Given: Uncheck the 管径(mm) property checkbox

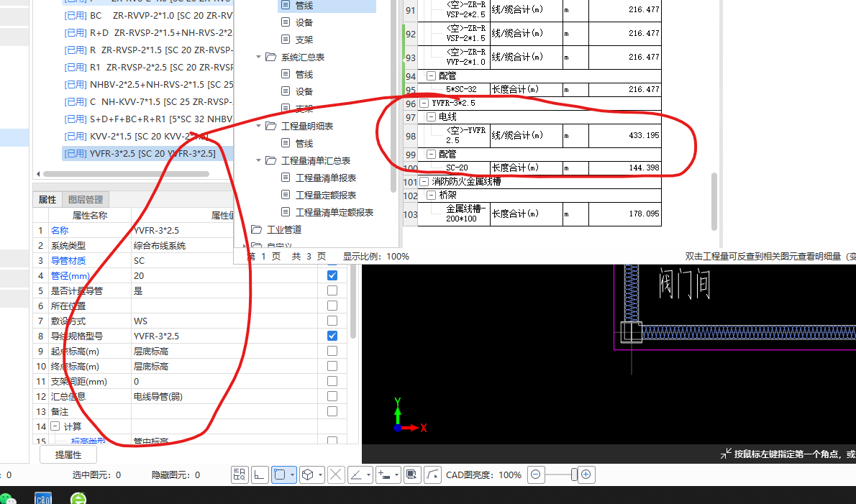Looking at the screenshot, I should (332, 275).
